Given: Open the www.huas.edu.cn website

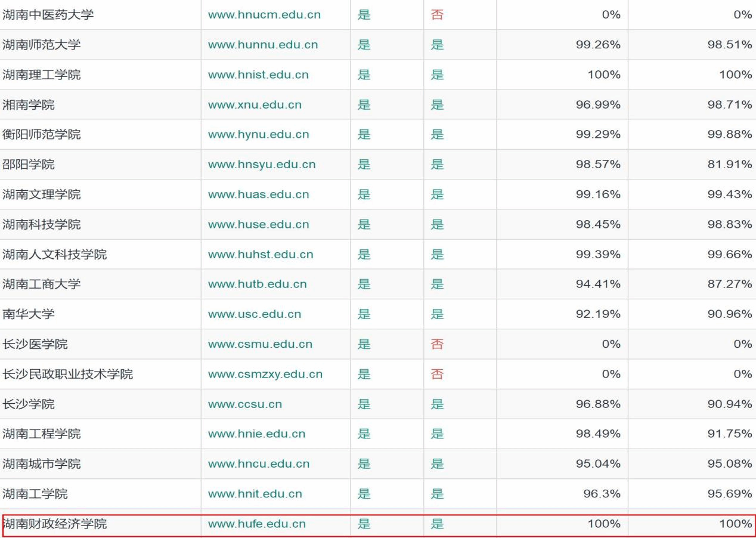Looking at the screenshot, I should click(x=258, y=194).
